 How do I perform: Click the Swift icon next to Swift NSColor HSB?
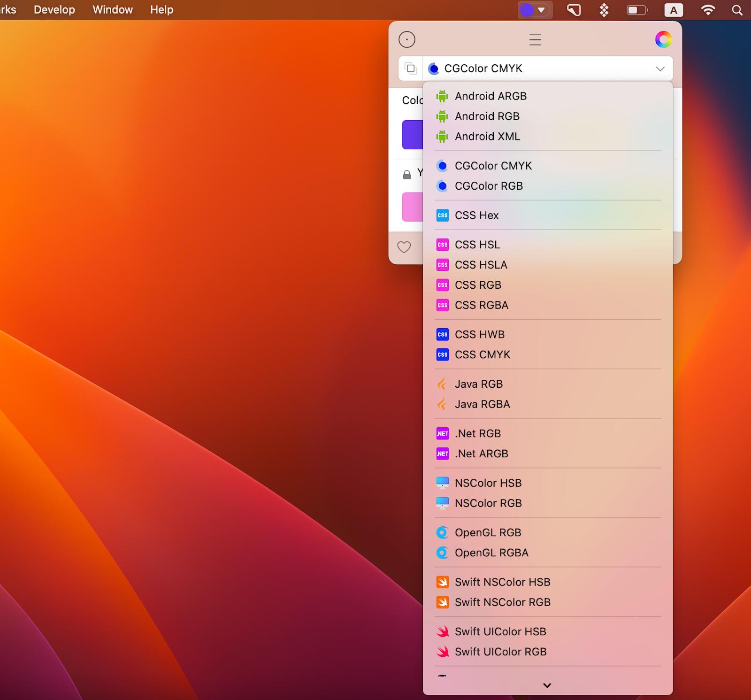pos(442,582)
